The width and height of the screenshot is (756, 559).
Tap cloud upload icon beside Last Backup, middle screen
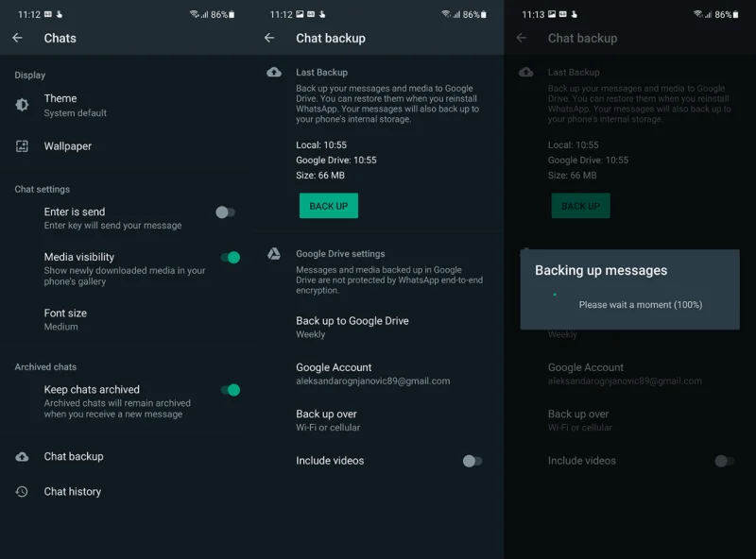click(274, 73)
